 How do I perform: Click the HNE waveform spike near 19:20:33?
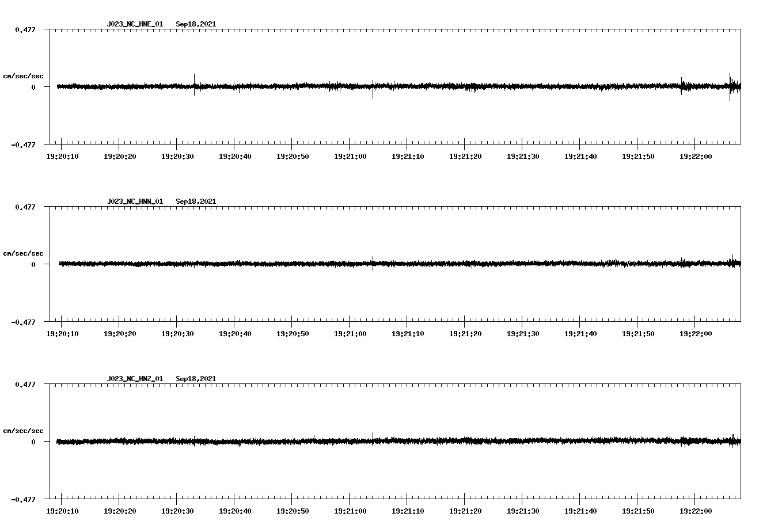point(194,84)
